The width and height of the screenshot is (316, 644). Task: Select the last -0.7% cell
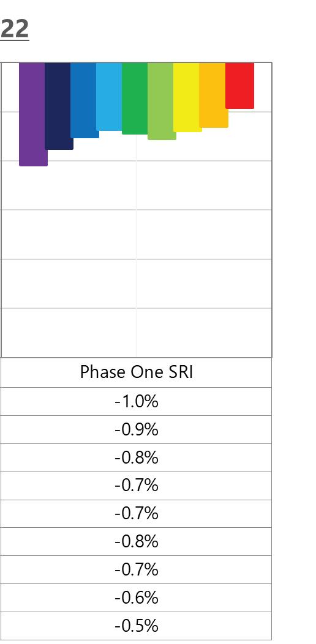[x=136, y=569]
